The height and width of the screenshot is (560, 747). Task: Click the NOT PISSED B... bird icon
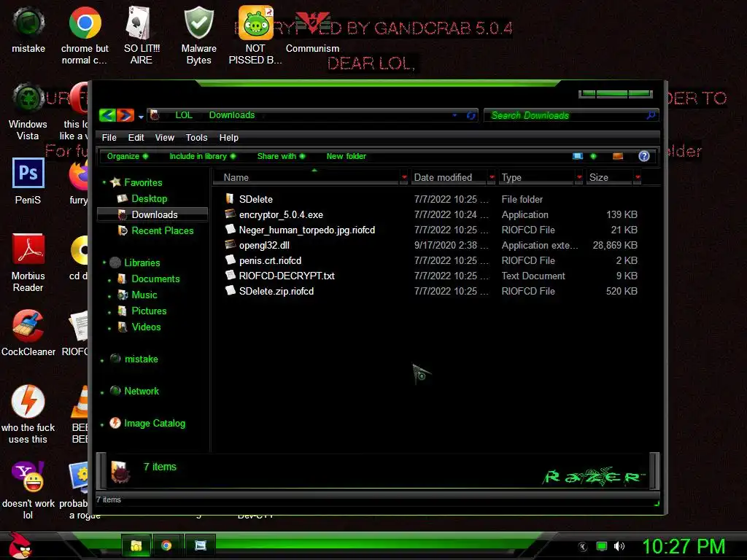pyautogui.click(x=256, y=23)
